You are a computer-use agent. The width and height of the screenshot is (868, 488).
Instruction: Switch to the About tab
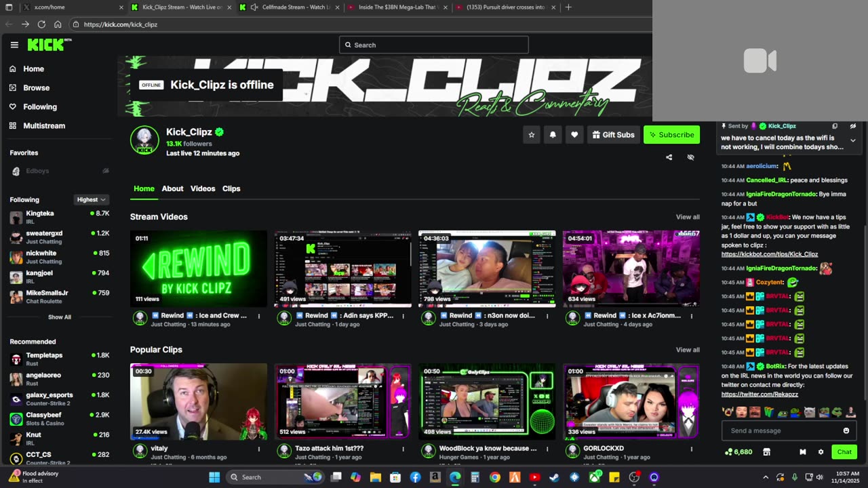[172, 188]
